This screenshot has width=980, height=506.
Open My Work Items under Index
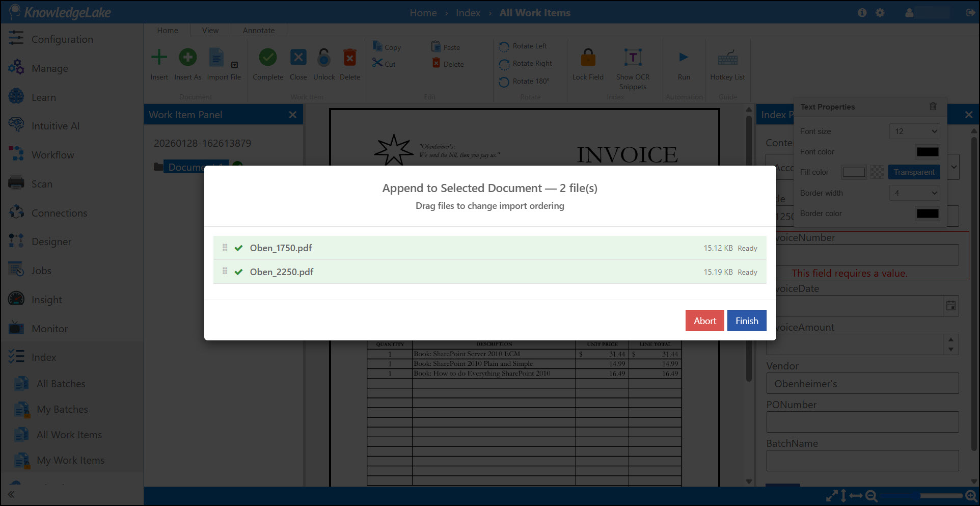click(x=72, y=460)
